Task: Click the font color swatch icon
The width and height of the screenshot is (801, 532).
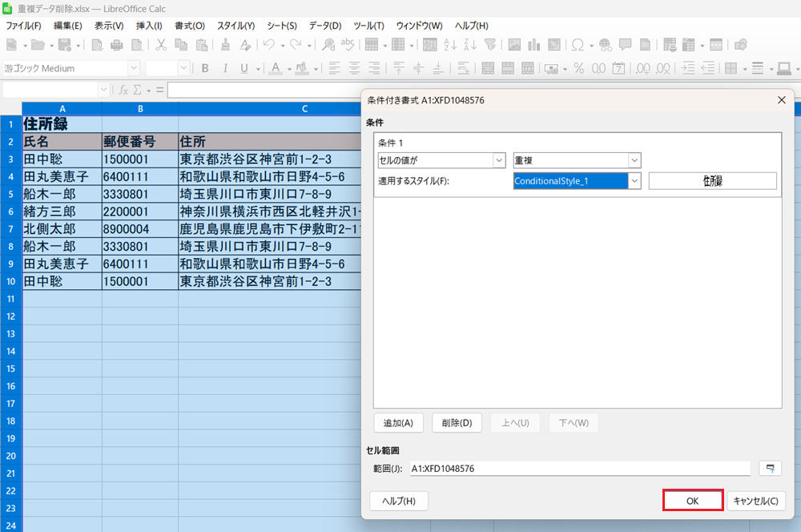Action: (275, 69)
